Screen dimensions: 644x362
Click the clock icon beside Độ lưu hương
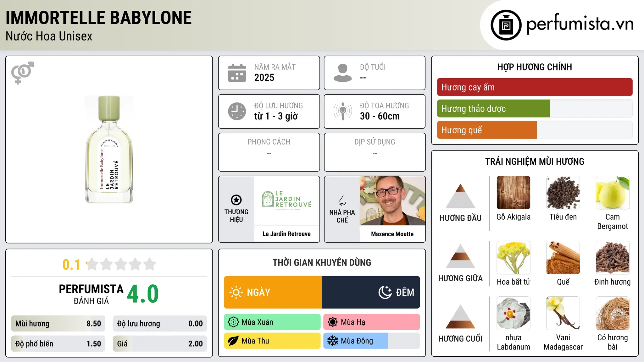(237, 111)
